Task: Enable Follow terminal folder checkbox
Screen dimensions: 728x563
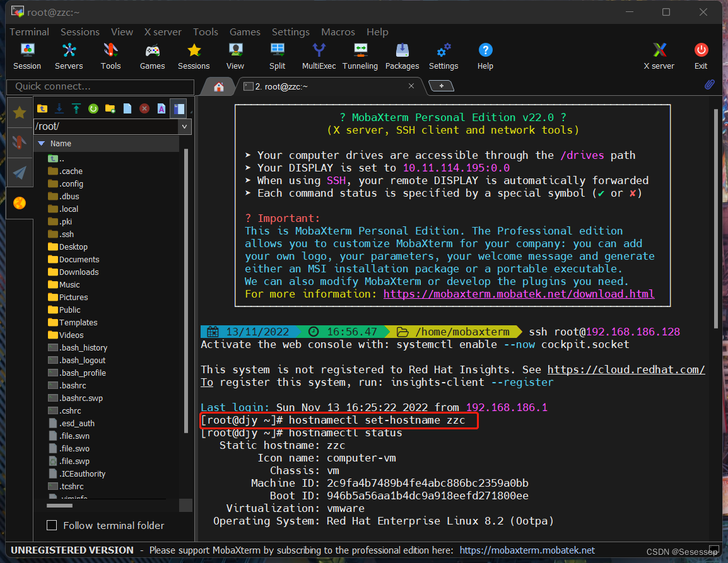Action: point(52,525)
